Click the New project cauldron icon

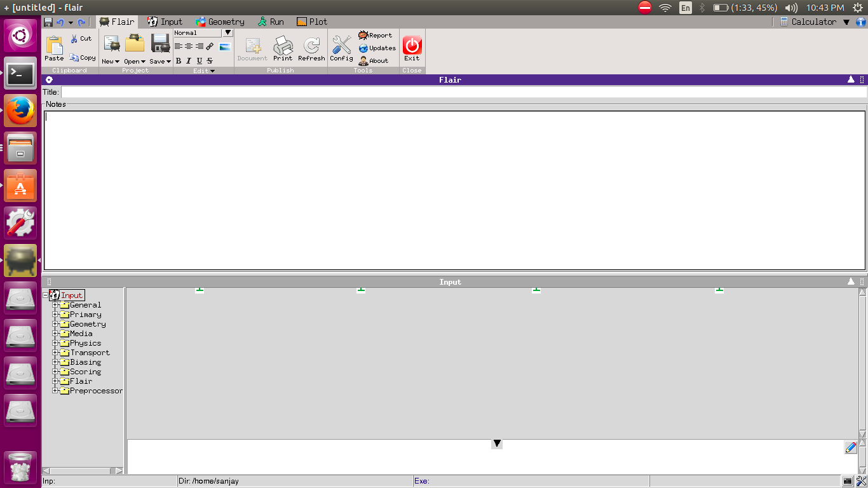pos(112,43)
